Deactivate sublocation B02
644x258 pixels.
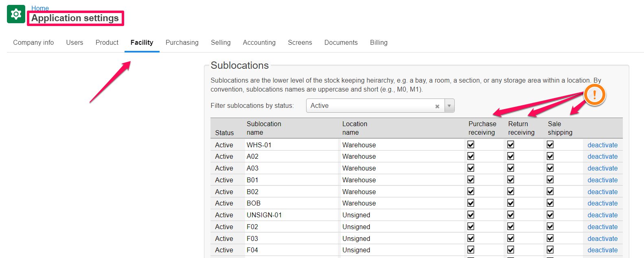(602, 192)
